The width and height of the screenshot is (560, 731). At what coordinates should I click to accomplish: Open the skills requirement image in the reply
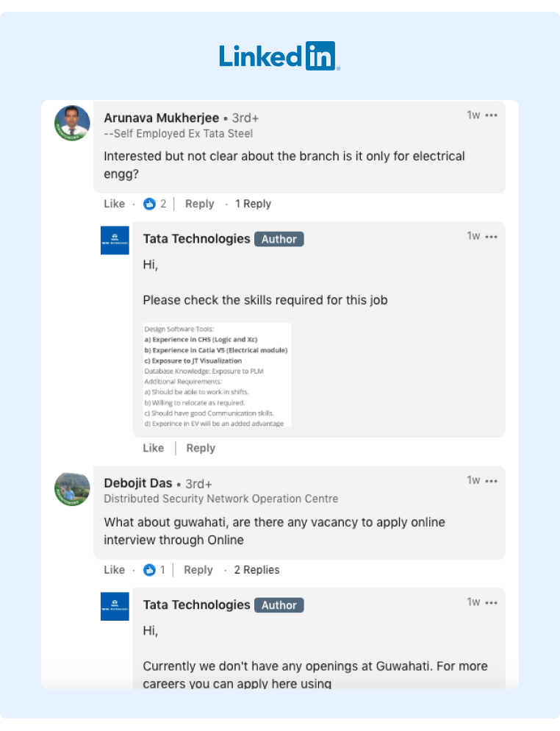[218, 374]
